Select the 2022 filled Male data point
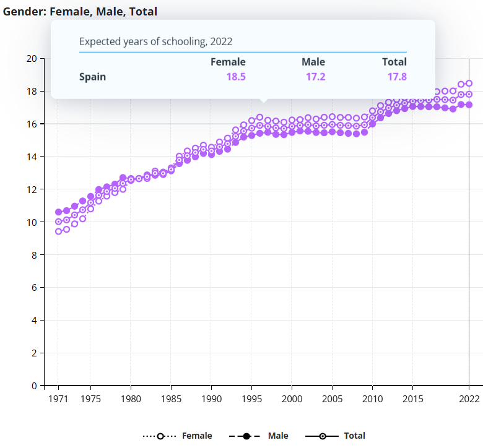The width and height of the screenshot is (483, 448). [x=469, y=105]
